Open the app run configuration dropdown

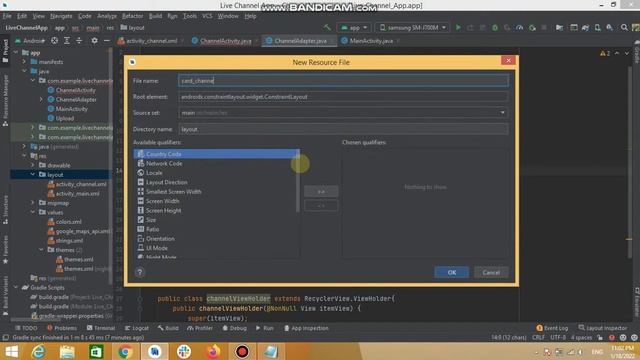(354, 27)
